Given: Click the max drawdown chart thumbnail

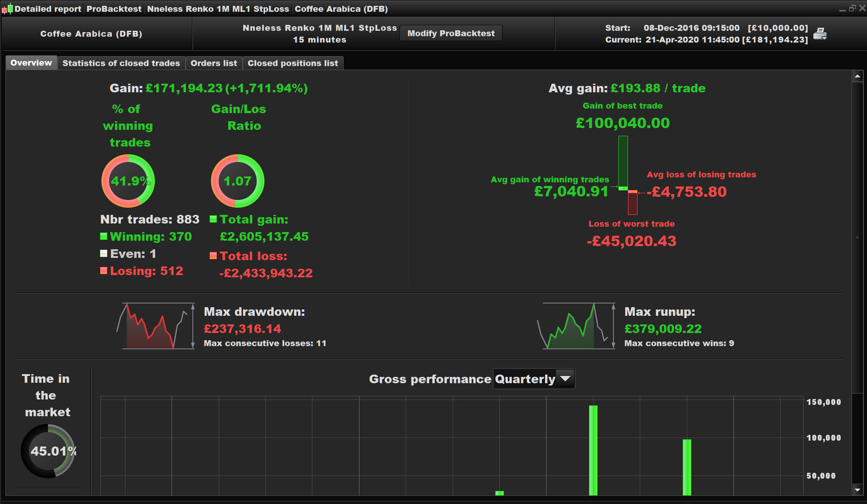Looking at the screenshot, I should [156, 326].
